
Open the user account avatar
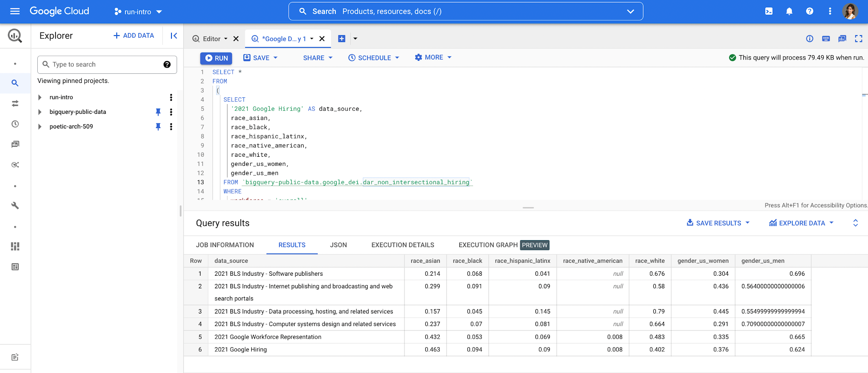(850, 11)
